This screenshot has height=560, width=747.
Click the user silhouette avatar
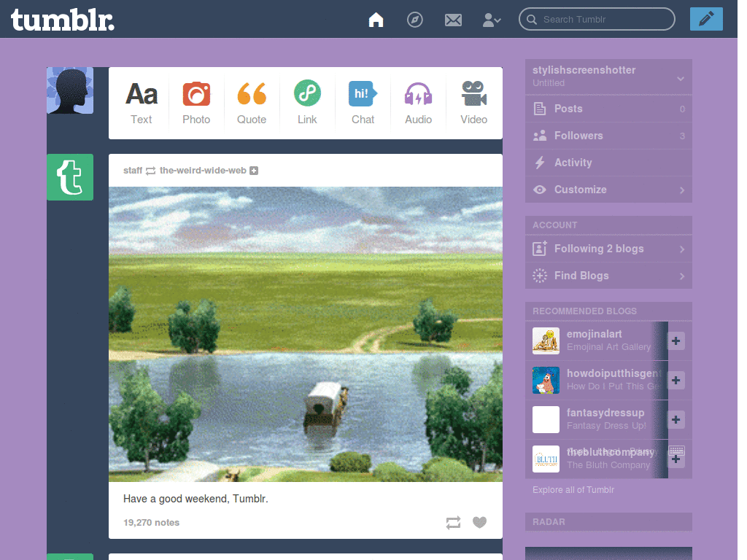click(x=70, y=90)
